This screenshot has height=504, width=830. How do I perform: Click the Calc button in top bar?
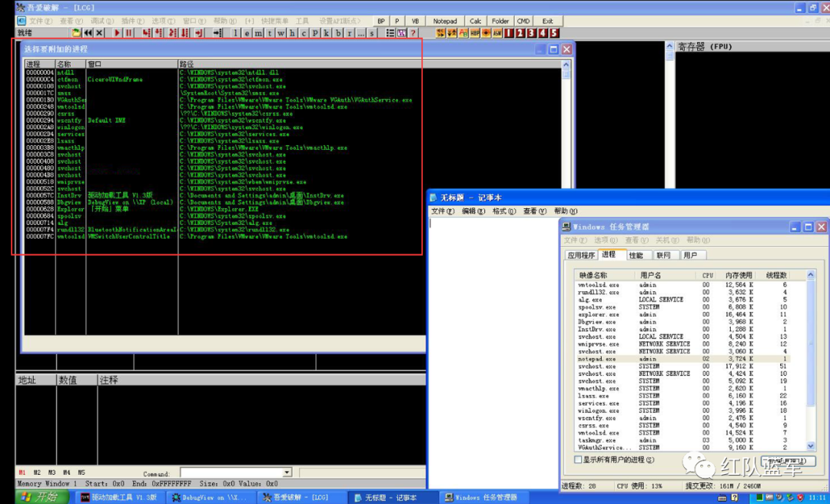(476, 22)
